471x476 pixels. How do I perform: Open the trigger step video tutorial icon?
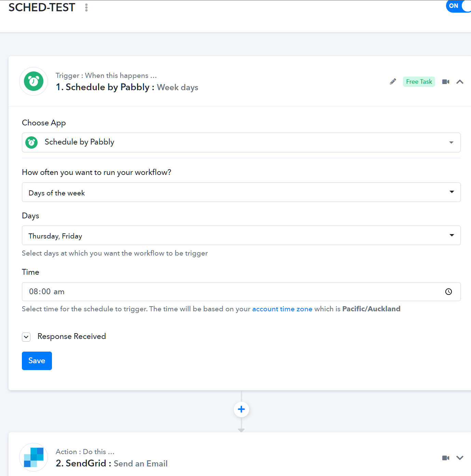[446, 82]
